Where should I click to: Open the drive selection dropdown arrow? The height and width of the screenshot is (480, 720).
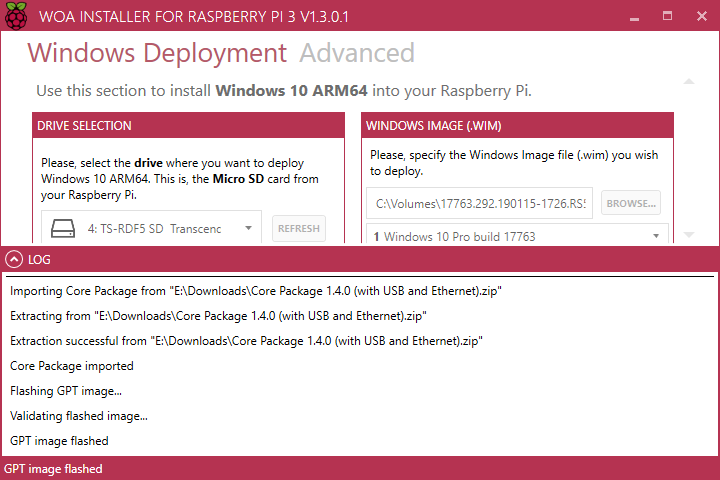tap(248, 228)
